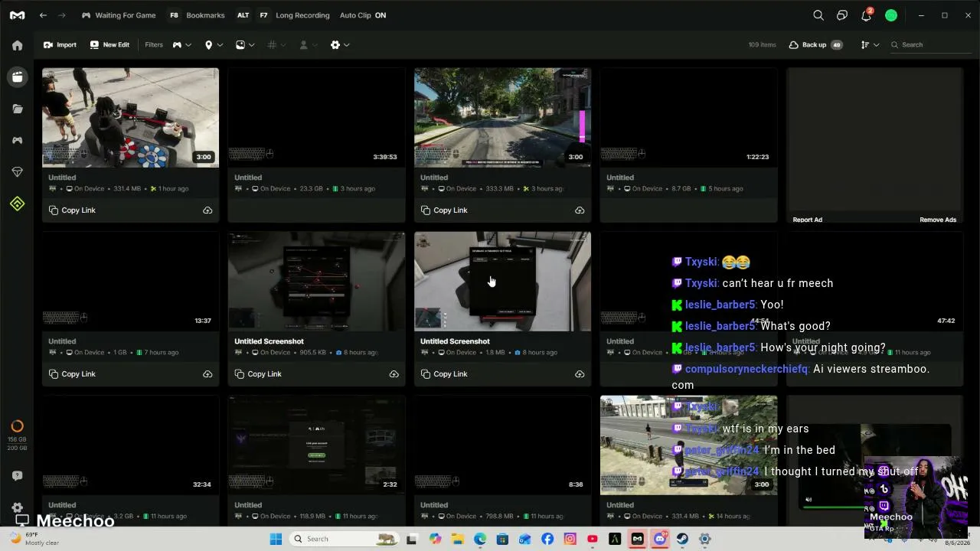The height and width of the screenshot is (551, 980).
Task: Open the Clips library sidebar icon
Action: pyautogui.click(x=17, y=77)
